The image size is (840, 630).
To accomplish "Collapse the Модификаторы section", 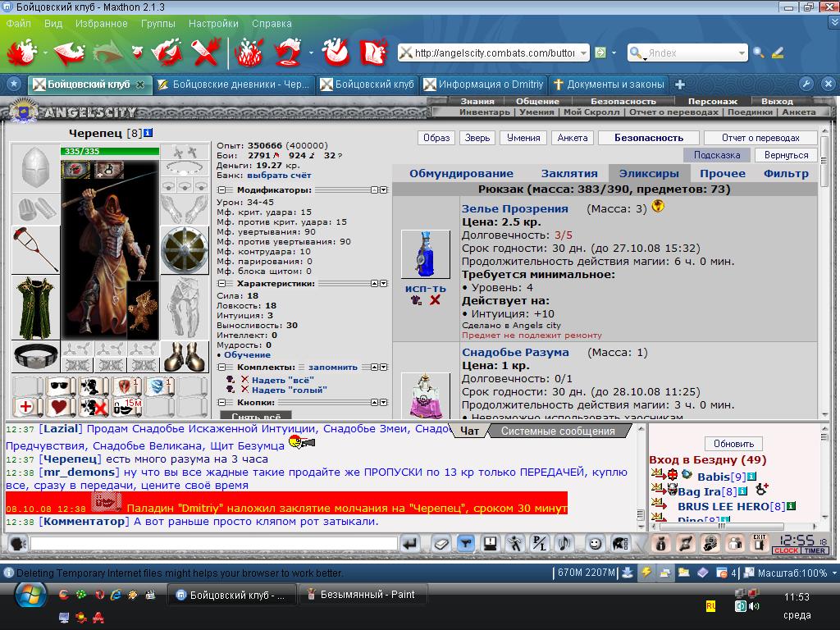I will pyautogui.click(x=222, y=190).
